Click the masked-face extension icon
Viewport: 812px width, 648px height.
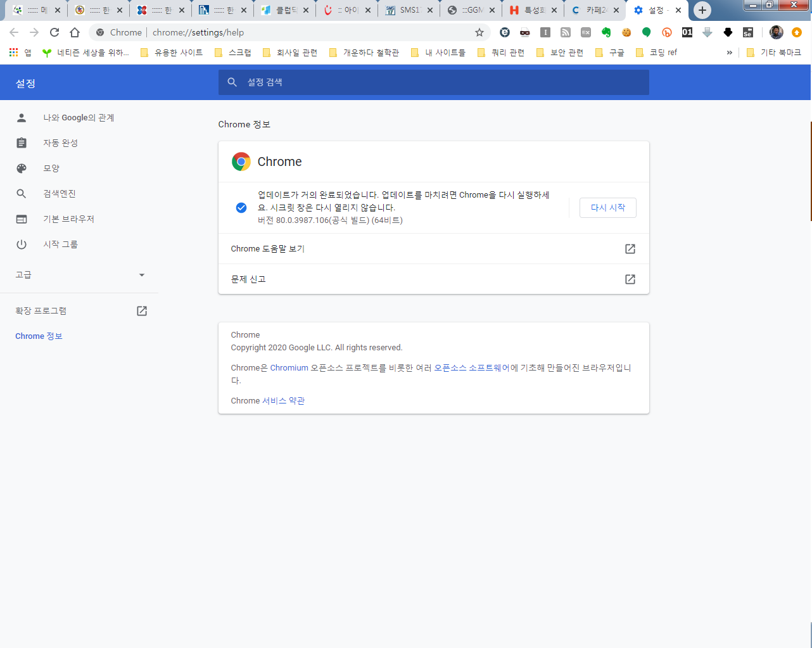tap(525, 32)
